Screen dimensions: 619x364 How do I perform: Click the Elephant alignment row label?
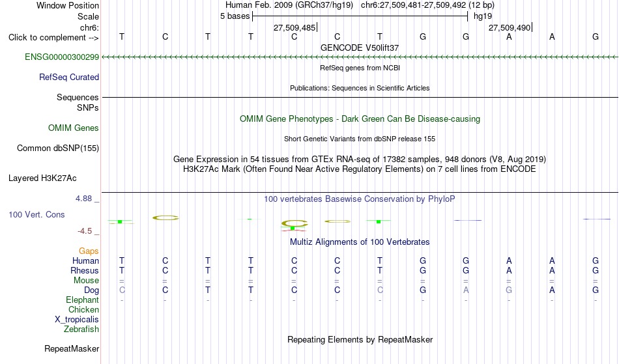82,300
